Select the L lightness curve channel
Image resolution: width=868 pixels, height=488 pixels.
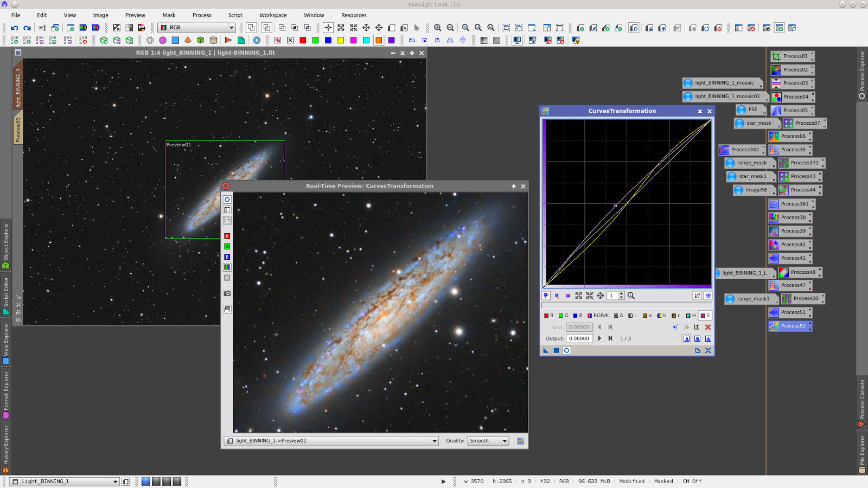(x=633, y=316)
